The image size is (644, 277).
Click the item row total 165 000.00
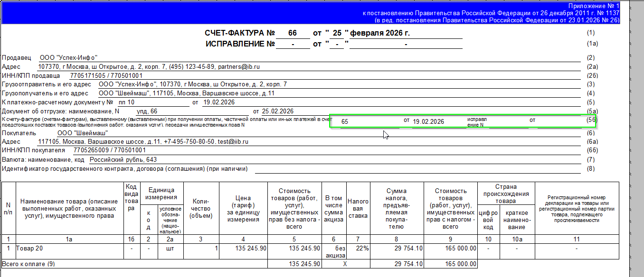point(458,248)
